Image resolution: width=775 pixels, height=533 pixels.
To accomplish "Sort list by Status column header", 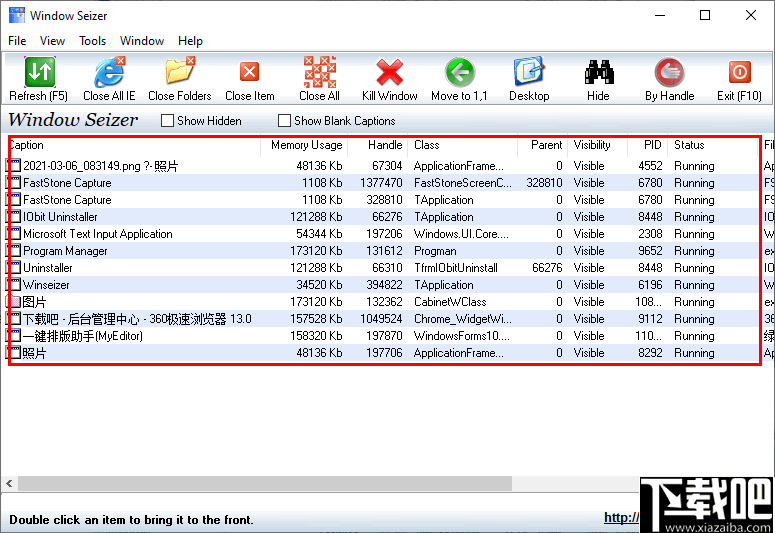I will (x=713, y=145).
